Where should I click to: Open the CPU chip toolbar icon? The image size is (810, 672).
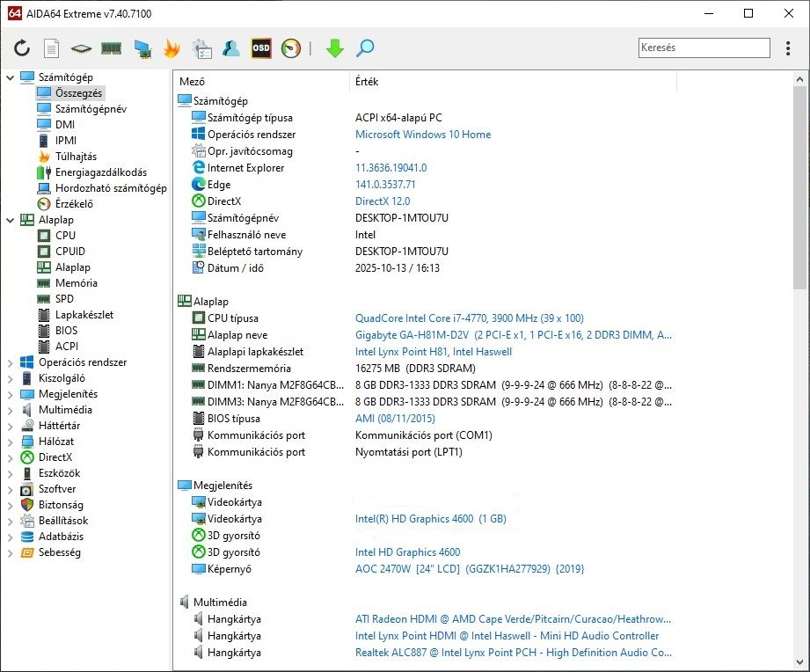81,48
